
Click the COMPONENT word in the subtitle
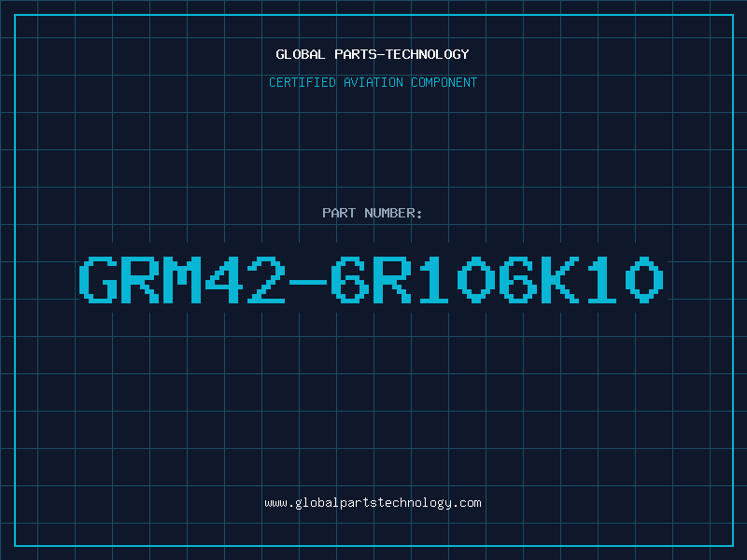tap(444, 82)
